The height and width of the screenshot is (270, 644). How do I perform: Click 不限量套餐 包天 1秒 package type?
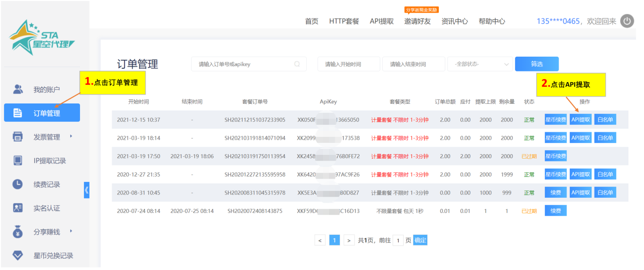coord(400,211)
